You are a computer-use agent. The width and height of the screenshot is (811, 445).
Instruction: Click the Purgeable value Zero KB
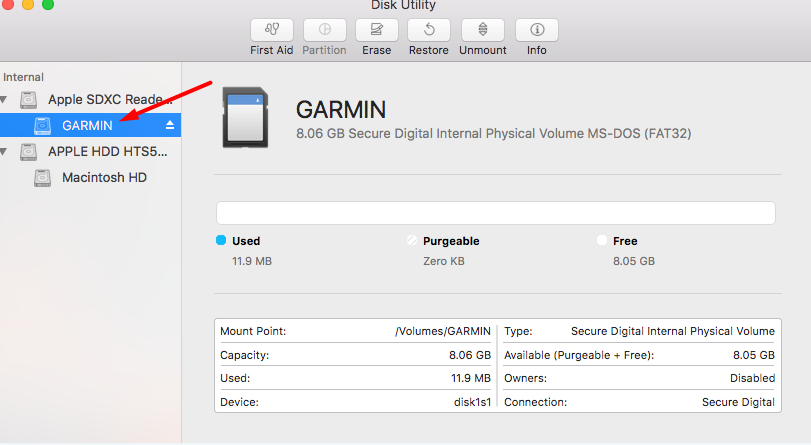click(444, 261)
